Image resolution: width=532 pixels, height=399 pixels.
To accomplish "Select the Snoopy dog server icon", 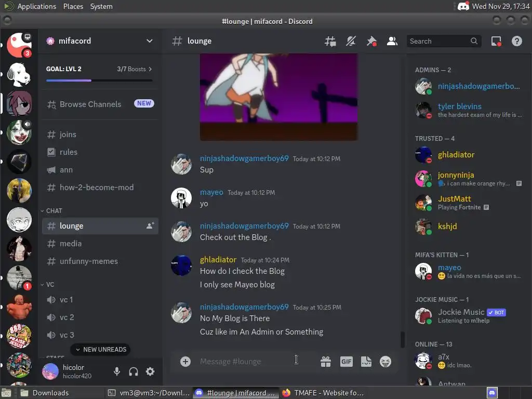I will tap(19, 74).
